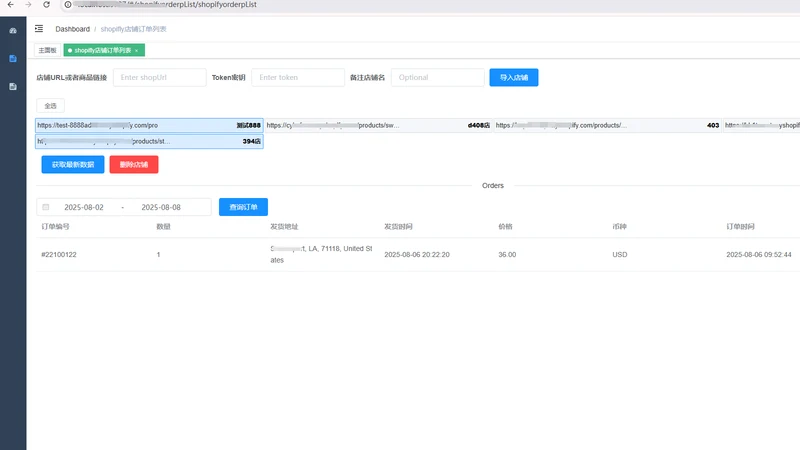Click the 全选 select-all button
The width and height of the screenshot is (800, 450).
click(51, 106)
